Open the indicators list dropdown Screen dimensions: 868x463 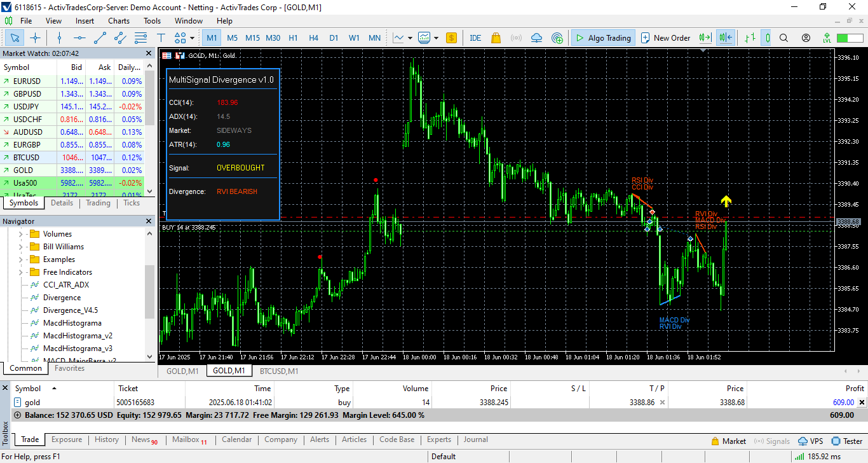pos(436,38)
